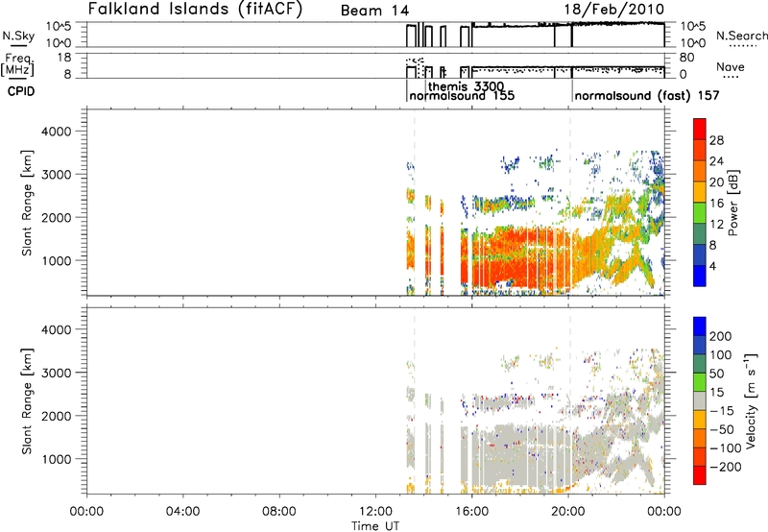Click the 'N.Sky' axis label
Screen dimensions: 768x532
(18, 36)
